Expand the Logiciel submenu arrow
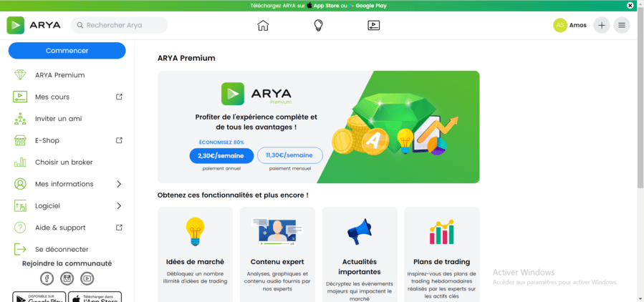Viewport: 644px width, 302px height. coord(119,205)
